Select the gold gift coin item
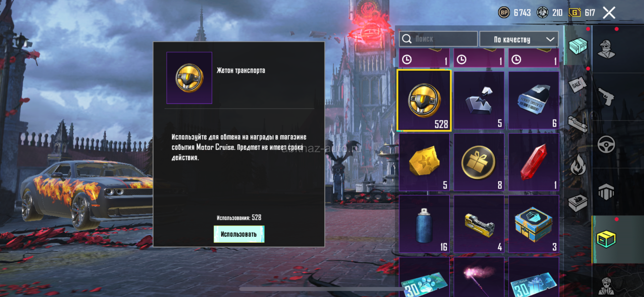 tap(479, 162)
